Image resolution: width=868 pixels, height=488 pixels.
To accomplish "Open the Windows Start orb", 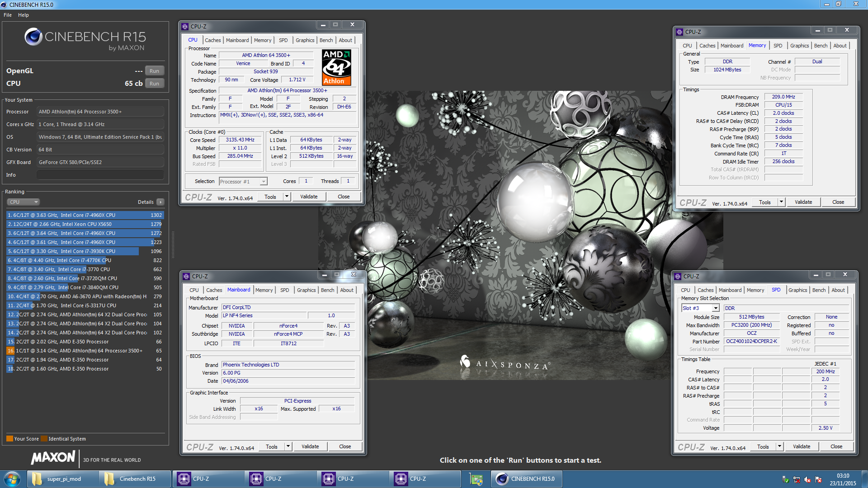I will tap(12, 479).
